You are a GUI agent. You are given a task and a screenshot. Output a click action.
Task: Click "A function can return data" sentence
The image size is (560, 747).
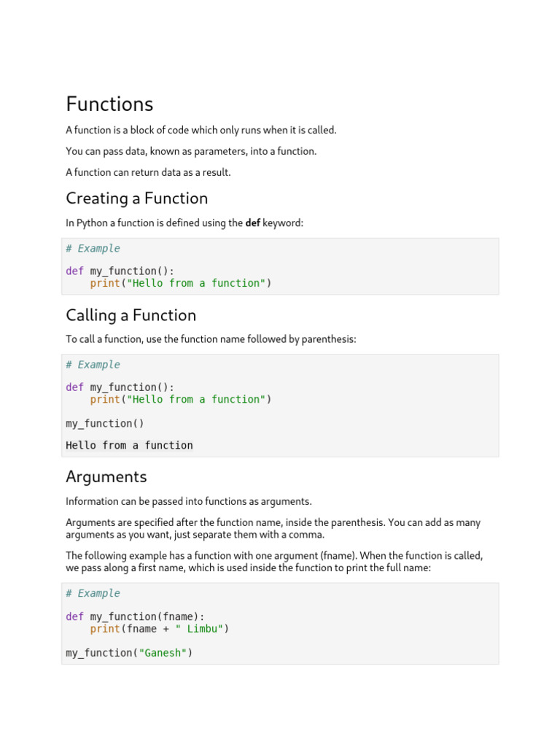coord(148,172)
